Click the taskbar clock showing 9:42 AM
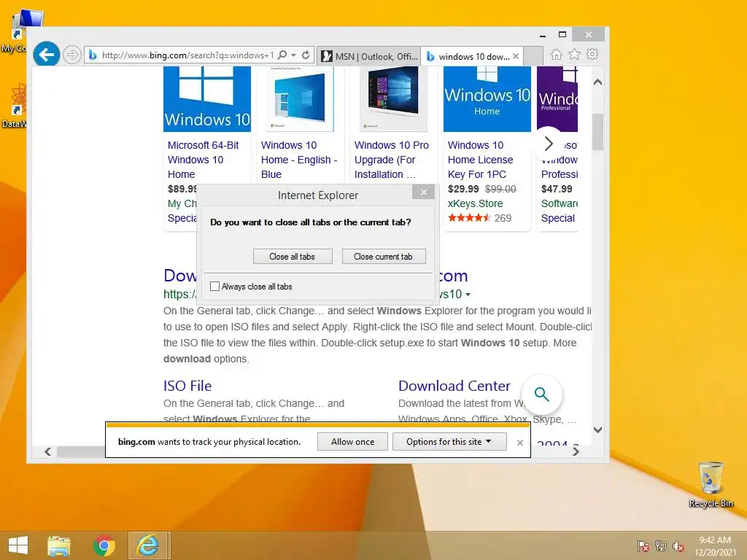 pyautogui.click(x=715, y=546)
